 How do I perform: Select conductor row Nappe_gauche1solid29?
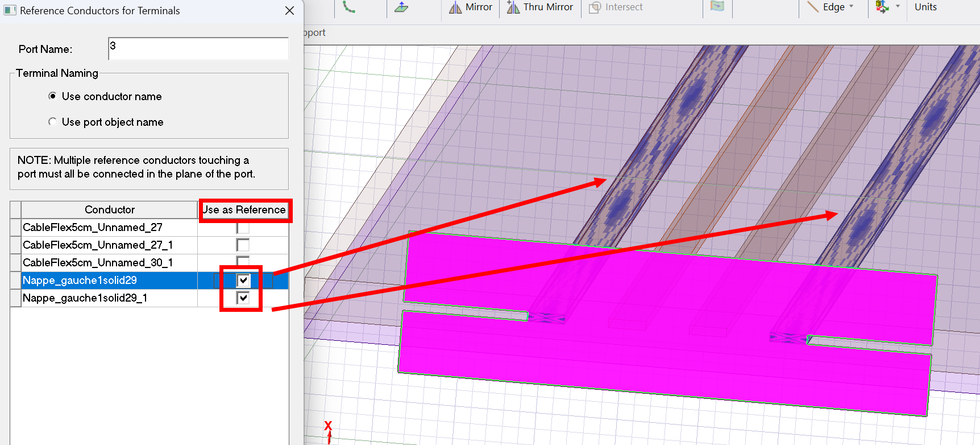(109, 280)
